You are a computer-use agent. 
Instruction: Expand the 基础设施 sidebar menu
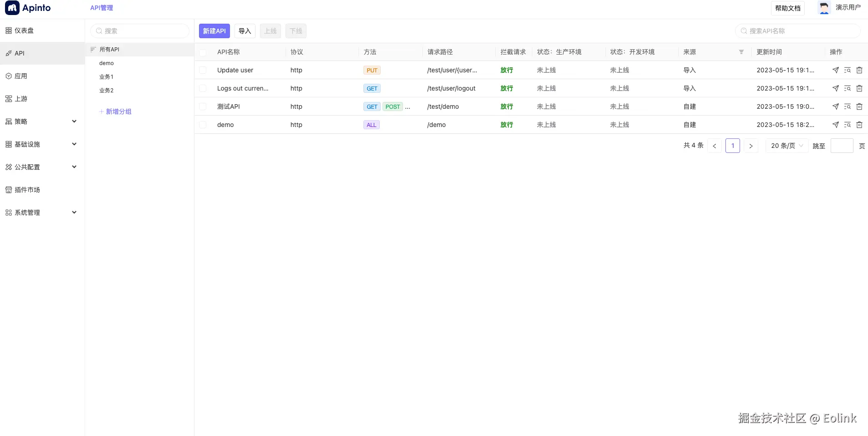(42, 144)
